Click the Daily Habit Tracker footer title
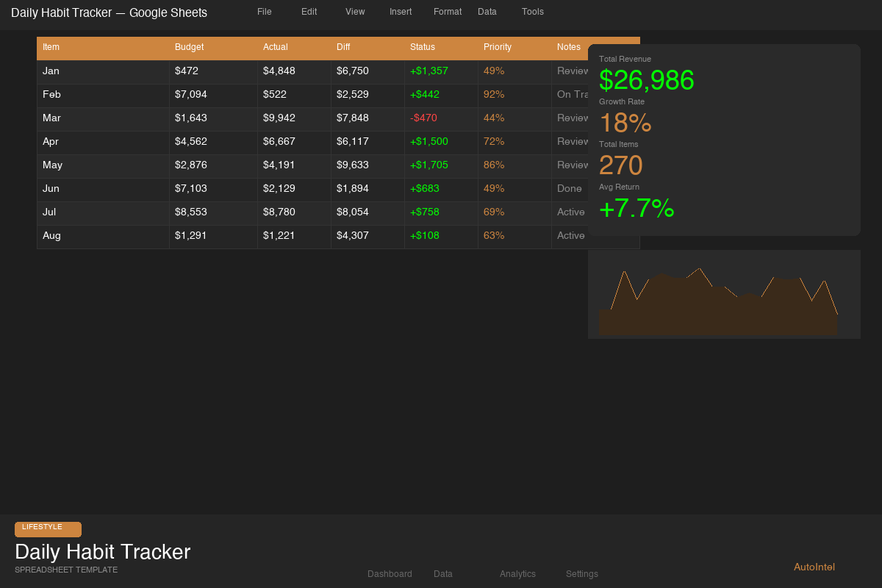882x588 pixels. (103, 552)
